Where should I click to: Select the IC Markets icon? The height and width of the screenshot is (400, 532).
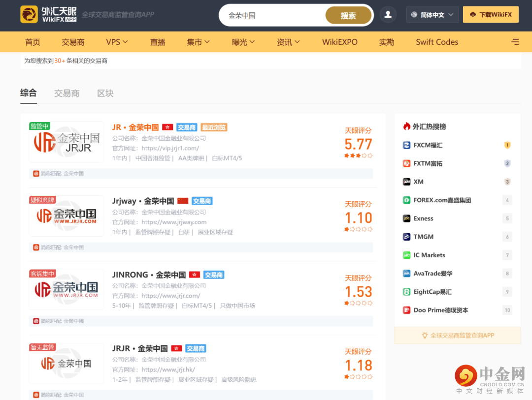pos(405,255)
